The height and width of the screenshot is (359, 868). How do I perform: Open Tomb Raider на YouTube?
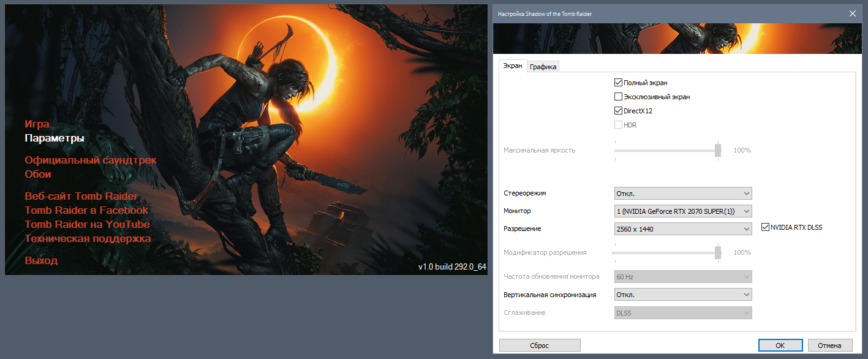click(x=87, y=224)
